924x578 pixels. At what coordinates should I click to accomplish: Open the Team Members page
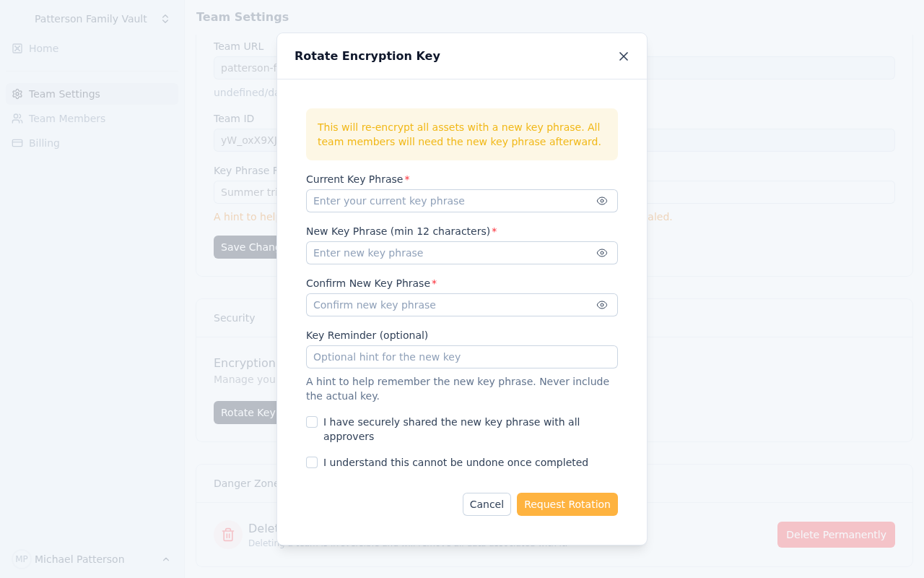[67, 118]
